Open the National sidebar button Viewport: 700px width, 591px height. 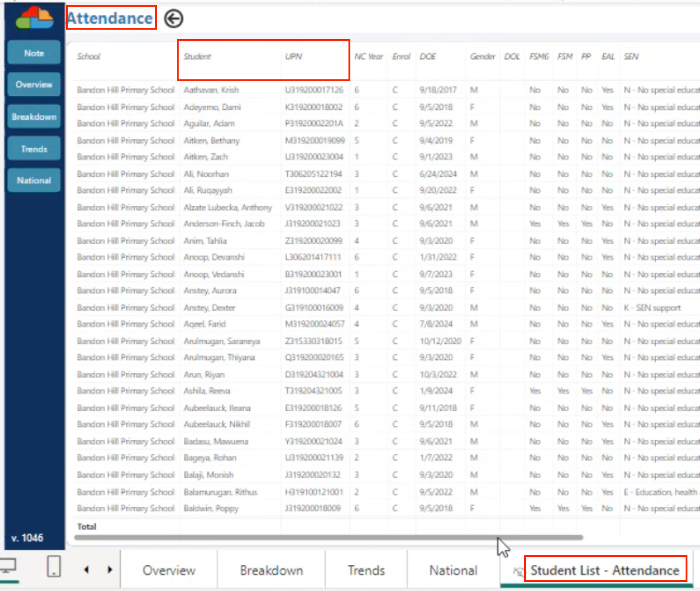(34, 180)
